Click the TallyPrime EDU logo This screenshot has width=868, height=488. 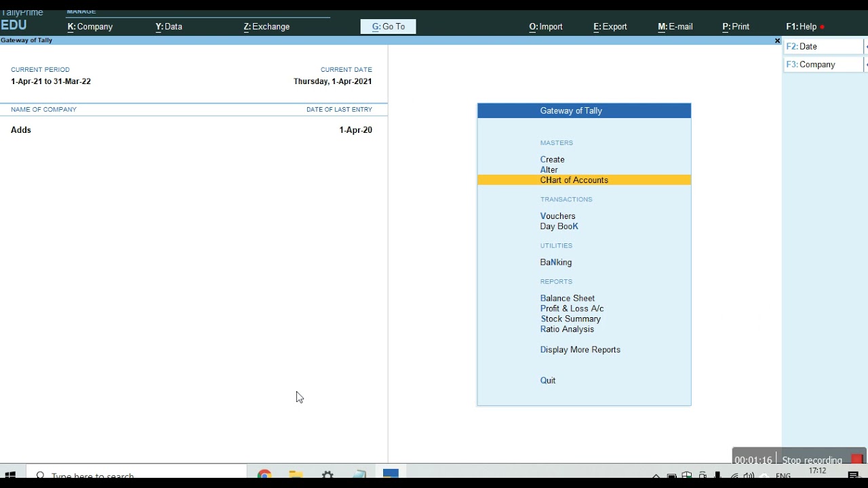pos(22,21)
